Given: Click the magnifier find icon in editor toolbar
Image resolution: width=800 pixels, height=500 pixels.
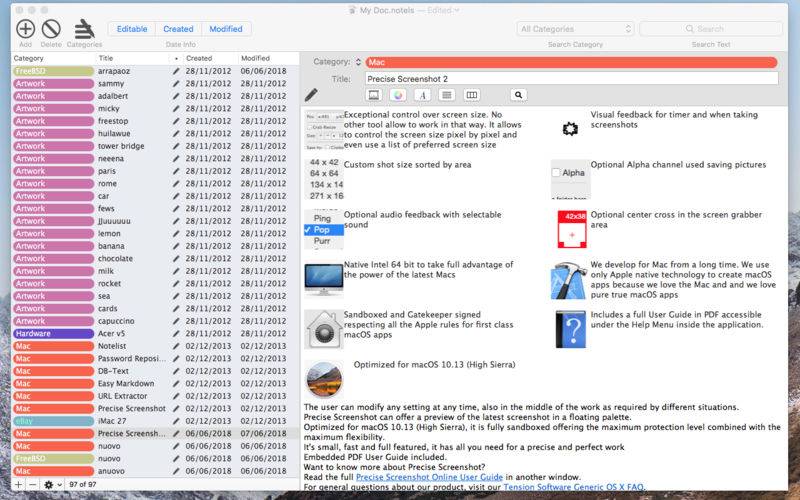Looking at the screenshot, I should click(518, 95).
